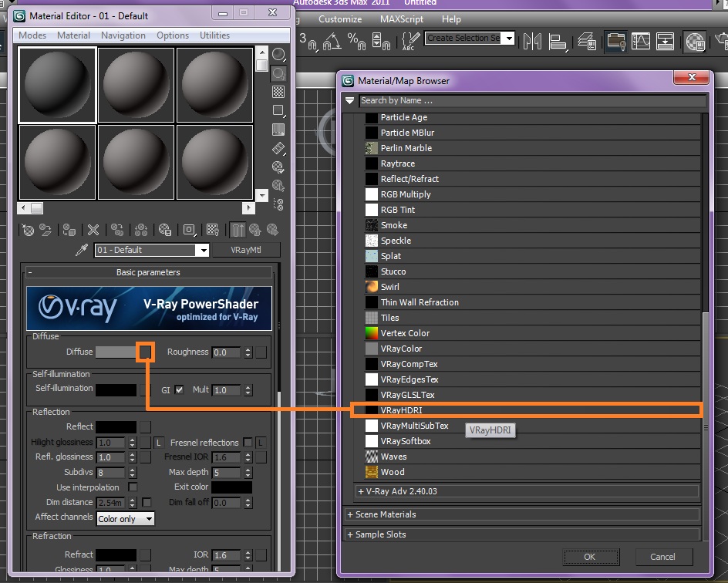Toggle the Backlight icon in Material Editor
The height and width of the screenshot is (583, 728).
click(278, 73)
